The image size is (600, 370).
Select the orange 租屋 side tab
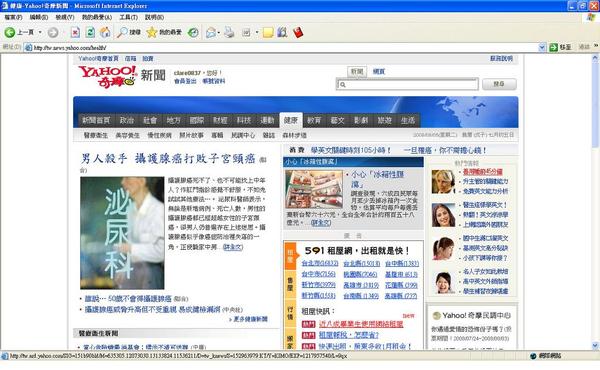pos(290,256)
